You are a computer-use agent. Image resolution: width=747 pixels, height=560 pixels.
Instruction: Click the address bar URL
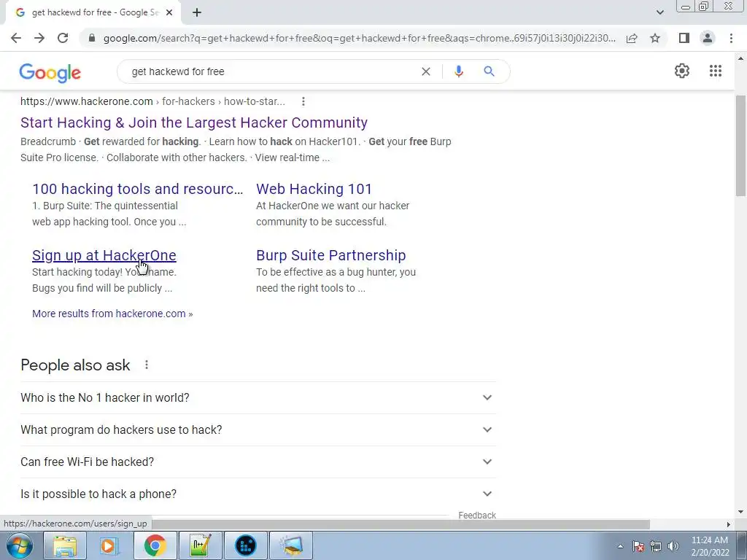click(x=359, y=38)
